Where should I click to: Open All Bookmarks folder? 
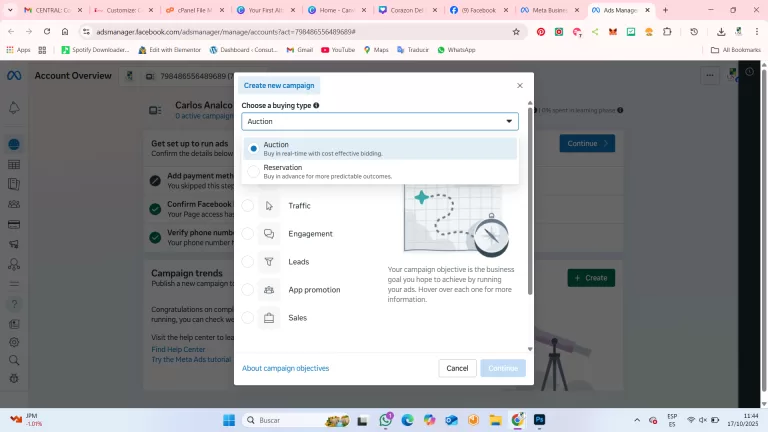point(736,50)
